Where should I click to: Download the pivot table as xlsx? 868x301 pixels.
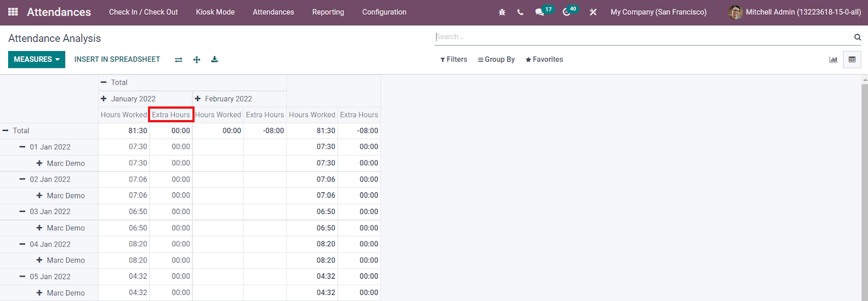click(215, 60)
